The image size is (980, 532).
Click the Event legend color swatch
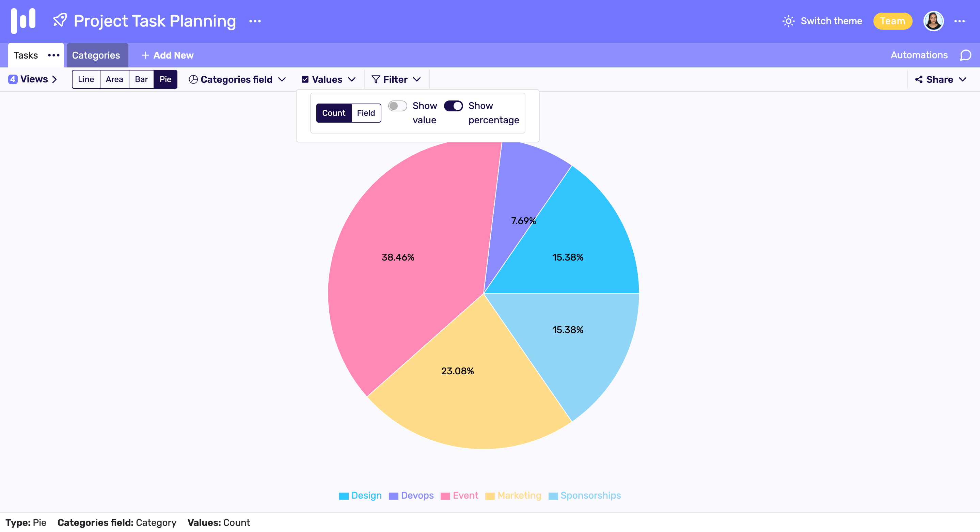pyautogui.click(x=445, y=496)
